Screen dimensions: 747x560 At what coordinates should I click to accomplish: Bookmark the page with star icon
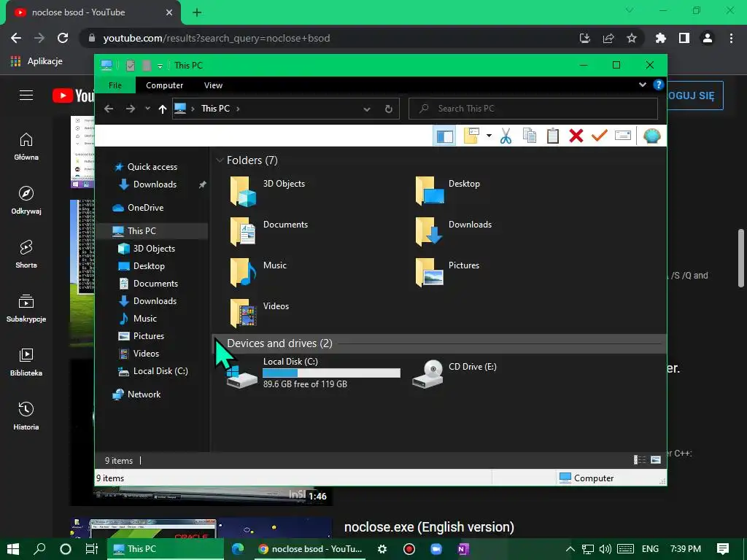click(x=632, y=38)
